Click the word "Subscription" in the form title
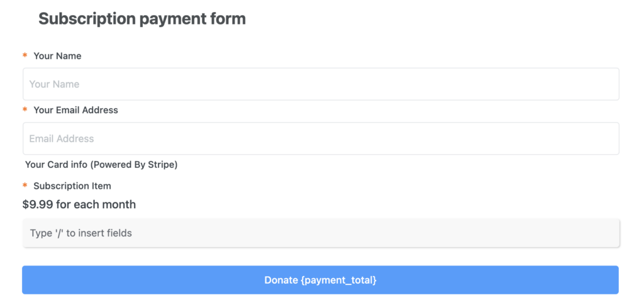Image resolution: width=644 pixels, height=307 pixels. point(87,19)
